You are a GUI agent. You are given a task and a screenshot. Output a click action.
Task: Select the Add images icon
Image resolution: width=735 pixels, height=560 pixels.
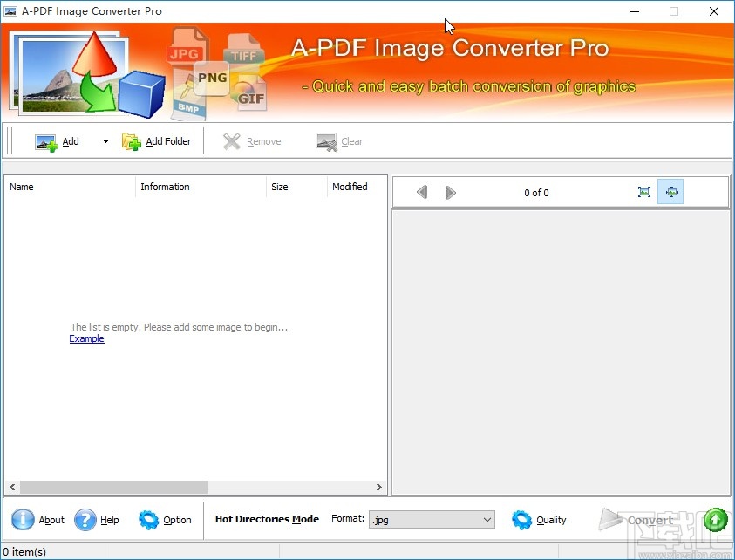point(46,140)
